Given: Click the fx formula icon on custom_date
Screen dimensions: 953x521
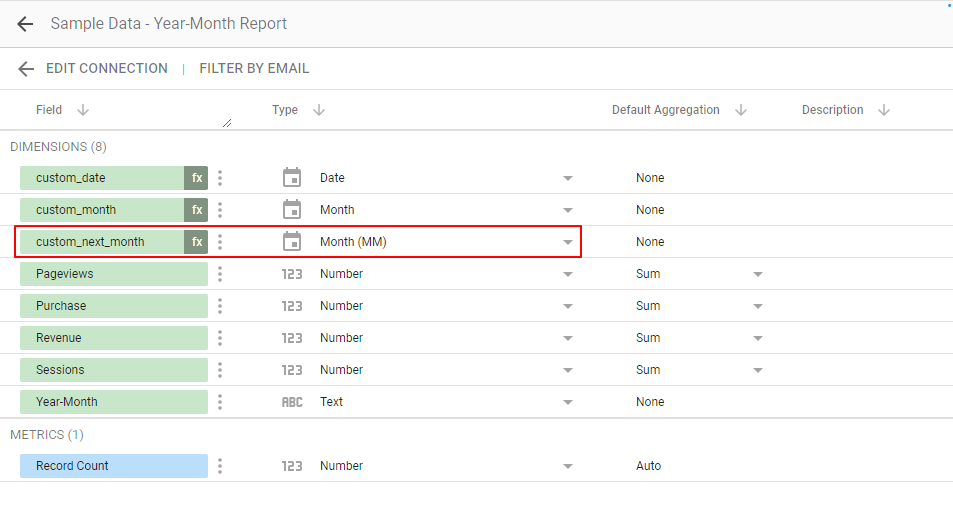Looking at the screenshot, I should click(x=196, y=178).
